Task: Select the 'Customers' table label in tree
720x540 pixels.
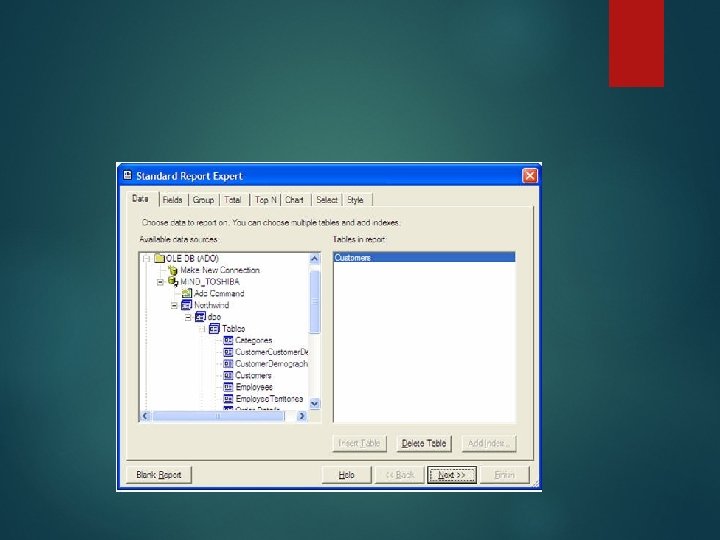Action: click(x=253, y=376)
